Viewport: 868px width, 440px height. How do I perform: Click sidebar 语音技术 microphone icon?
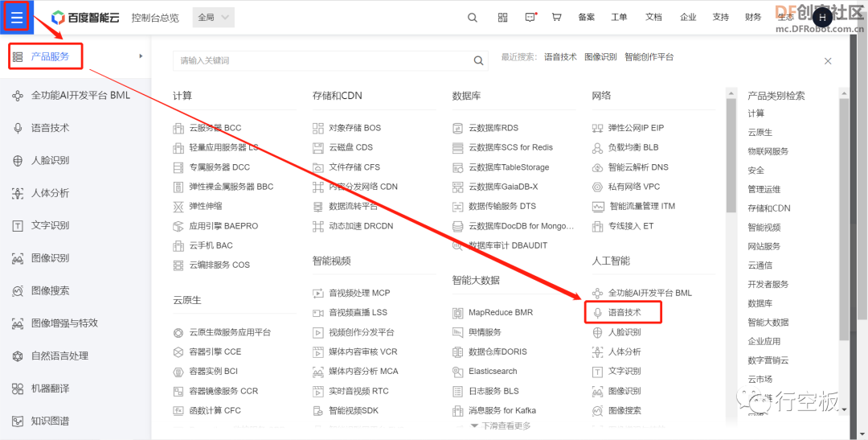[x=18, y=128]
